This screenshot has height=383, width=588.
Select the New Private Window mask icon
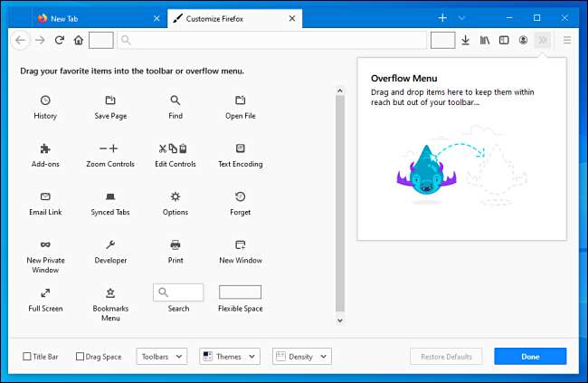click(45, 244)
